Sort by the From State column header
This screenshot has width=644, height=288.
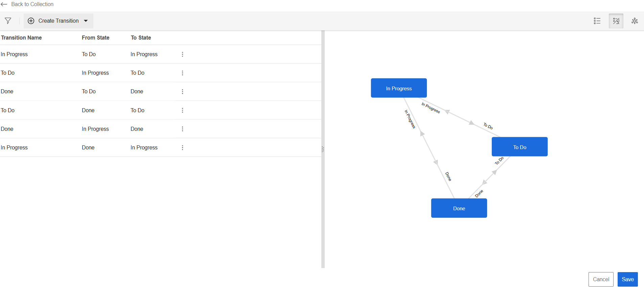[95, 38]
